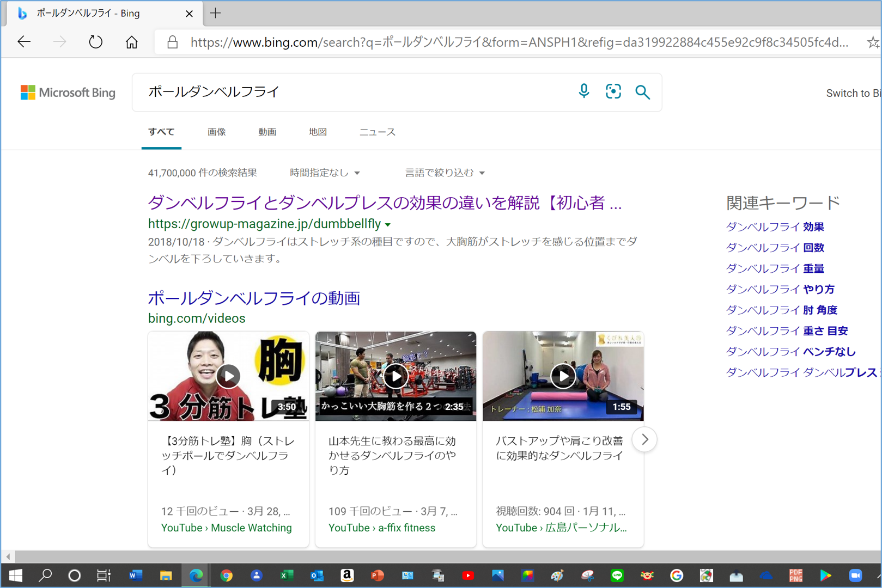The height and width of the screenshot is (588, 882).
Task: Switch to the ニュース tab
Action: click(x=377, y=132)
